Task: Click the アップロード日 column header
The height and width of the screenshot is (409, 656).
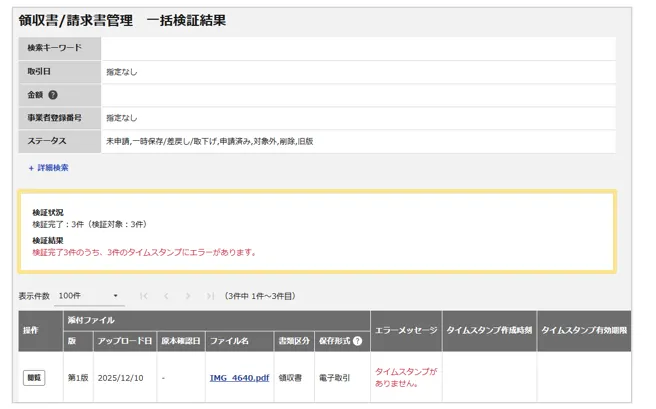Action: (x=124, y=341)
